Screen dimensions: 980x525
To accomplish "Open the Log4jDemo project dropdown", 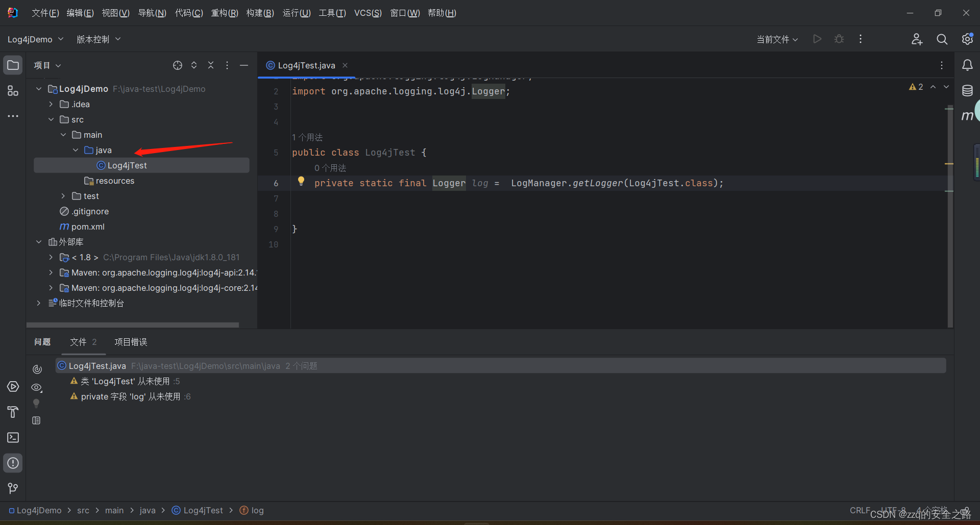I will click(x=35, y=39).
